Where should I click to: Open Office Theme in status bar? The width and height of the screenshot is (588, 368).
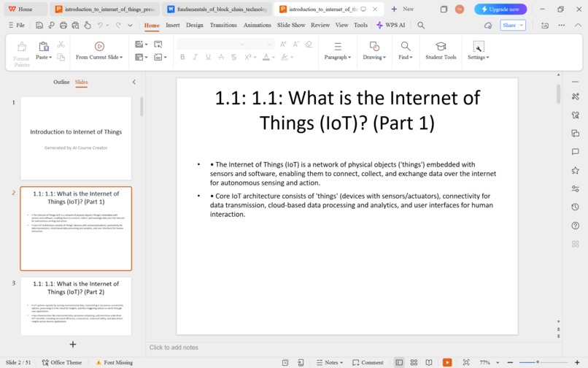click(x=62, y=362)
